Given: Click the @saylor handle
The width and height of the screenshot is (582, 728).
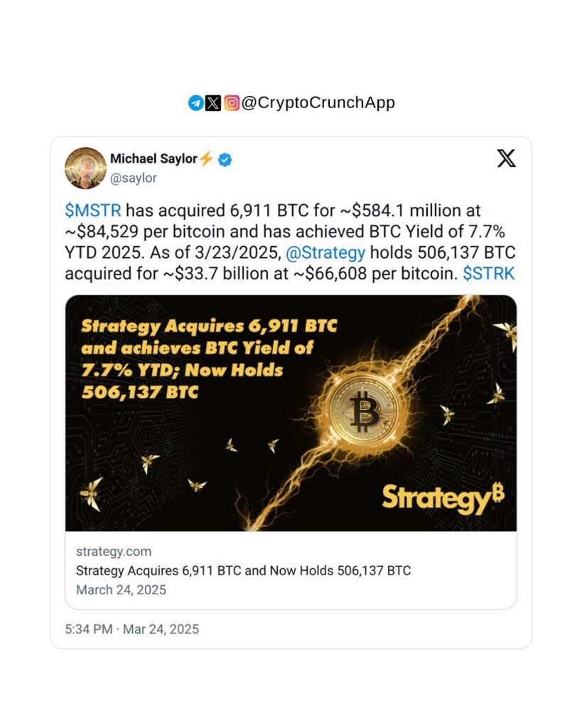Looking at the screenshot, I should [x=134, y=178].
